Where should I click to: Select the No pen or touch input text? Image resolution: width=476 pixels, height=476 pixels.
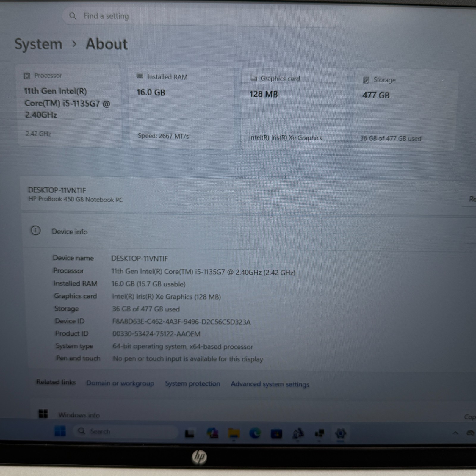(188, 359)
